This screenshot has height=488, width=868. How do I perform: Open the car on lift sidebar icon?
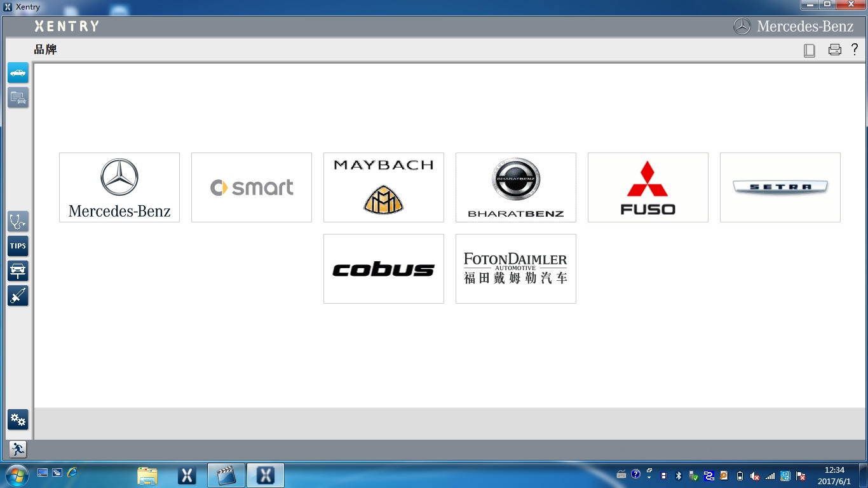tap(18, 271)
